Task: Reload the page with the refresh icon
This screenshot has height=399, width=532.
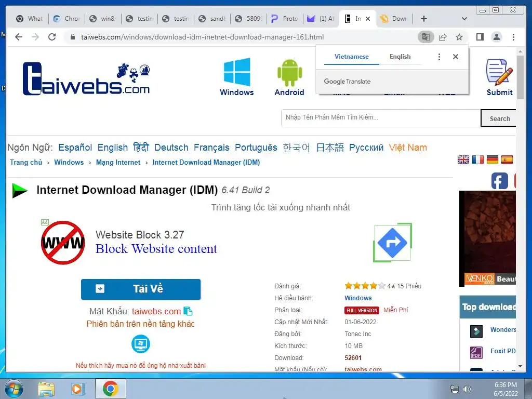Action: [51, 37]
